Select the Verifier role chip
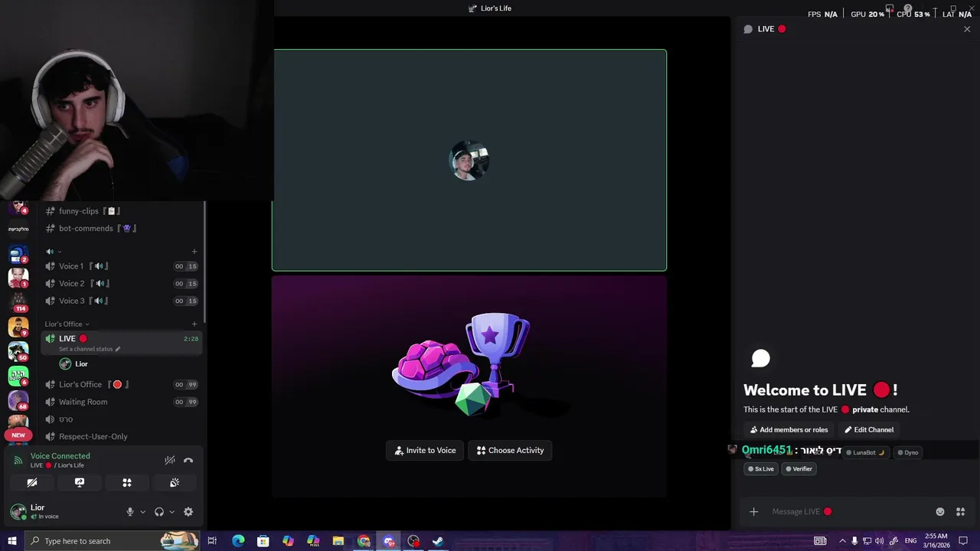980x551 pixels. 799,469
